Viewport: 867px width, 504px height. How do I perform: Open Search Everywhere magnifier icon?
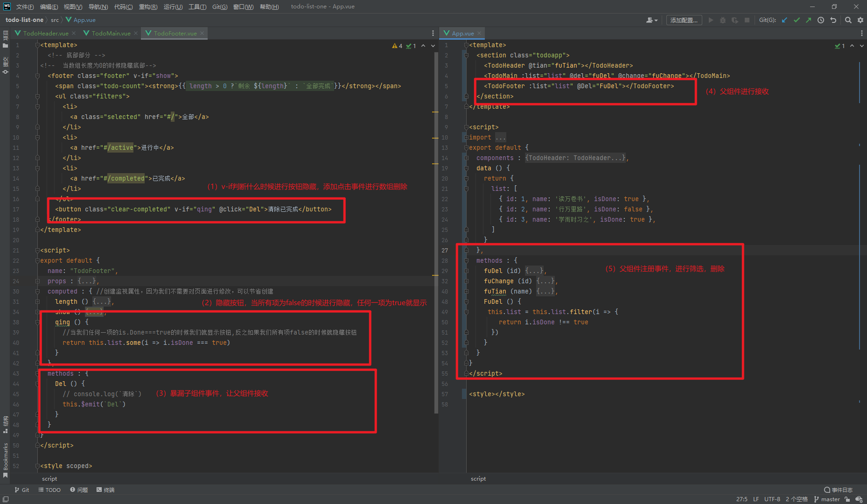tap(848, 20)
